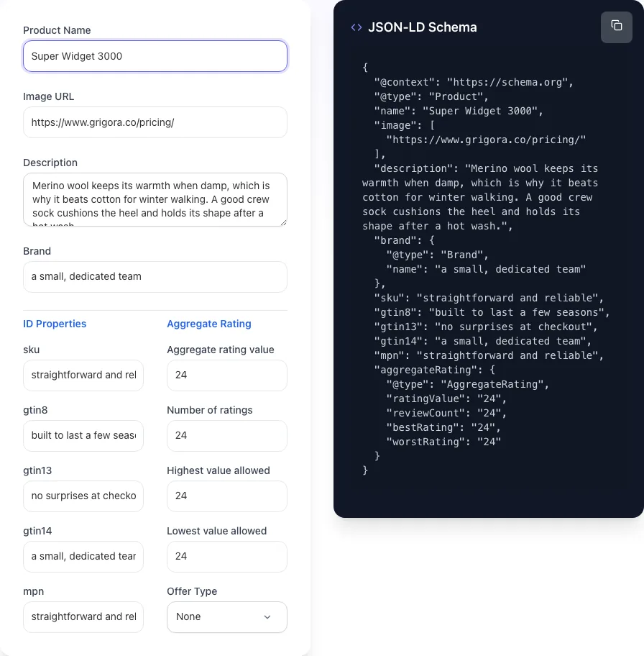Click the "worstRating": "24" line
644x656 pixels.
pyautogui.click(x=443, y=442)
